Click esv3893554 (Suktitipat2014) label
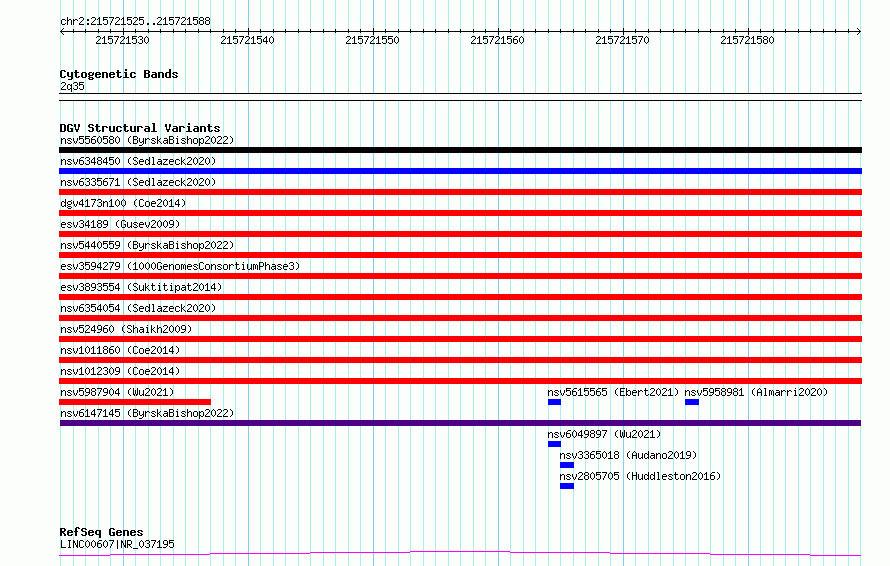890x566 pixels. point(141,287)
